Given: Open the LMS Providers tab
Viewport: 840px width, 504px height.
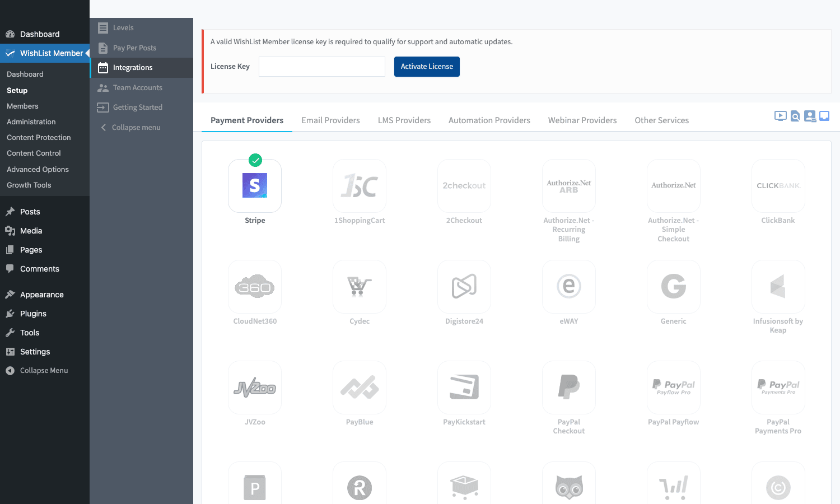Looking at the screenshot, I should pyautogui.click(x=404, y=120).
